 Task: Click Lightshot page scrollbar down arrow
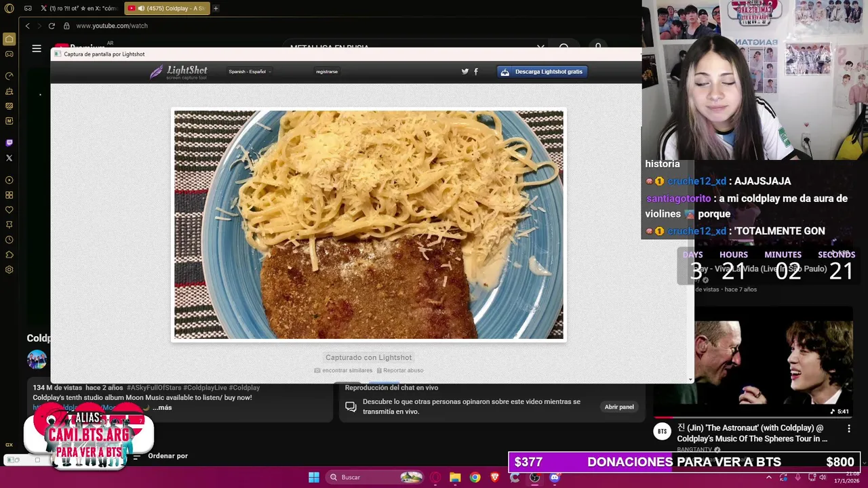tap(690, 380)
